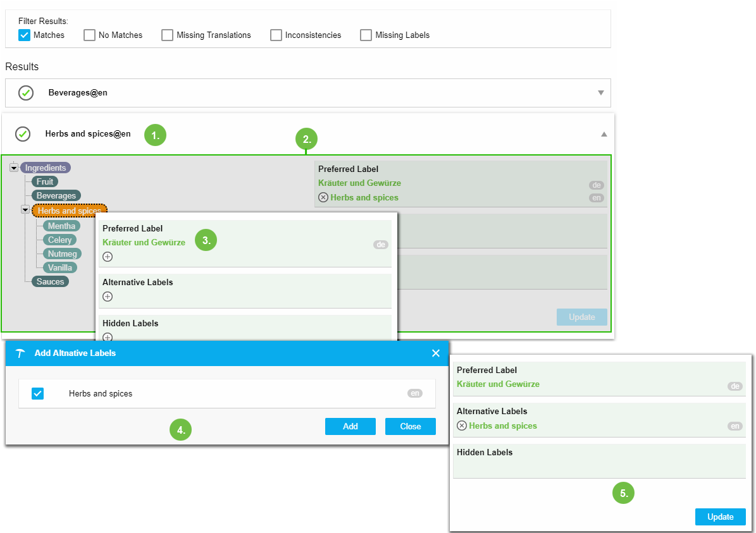Collapse the Herbs and spices@en result
756x533 pixels.
(x=604, y=134)
